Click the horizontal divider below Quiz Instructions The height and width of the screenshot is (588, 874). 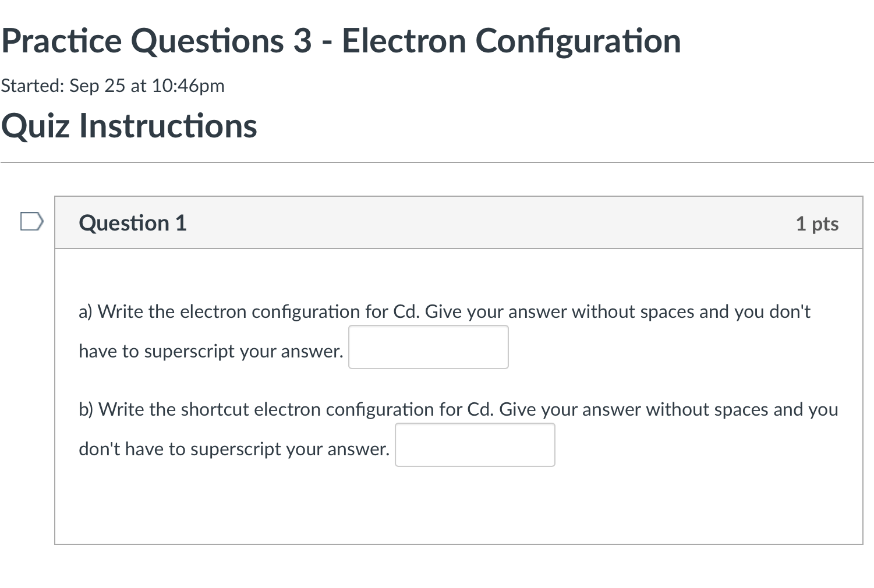pyautogui.click(x=437, y=162)
